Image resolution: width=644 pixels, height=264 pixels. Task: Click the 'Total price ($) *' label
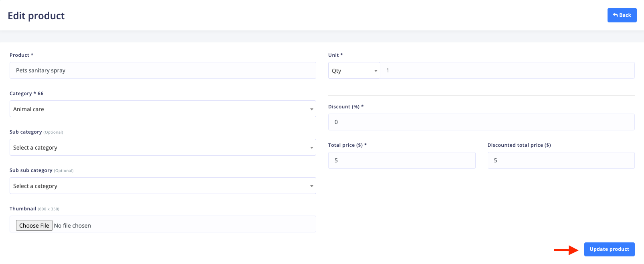pos(347,145)
